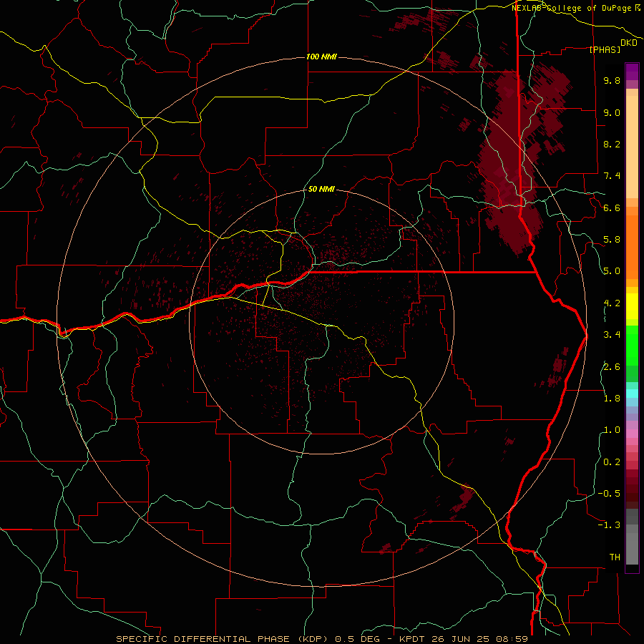Click the 1.8 legend value

pos(612,399)
